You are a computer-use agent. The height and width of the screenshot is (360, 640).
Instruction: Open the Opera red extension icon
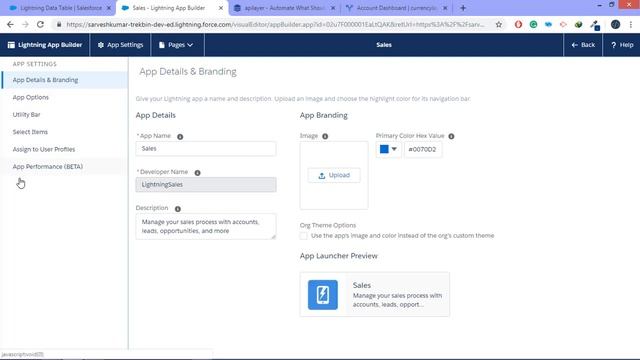pos(518,24)
